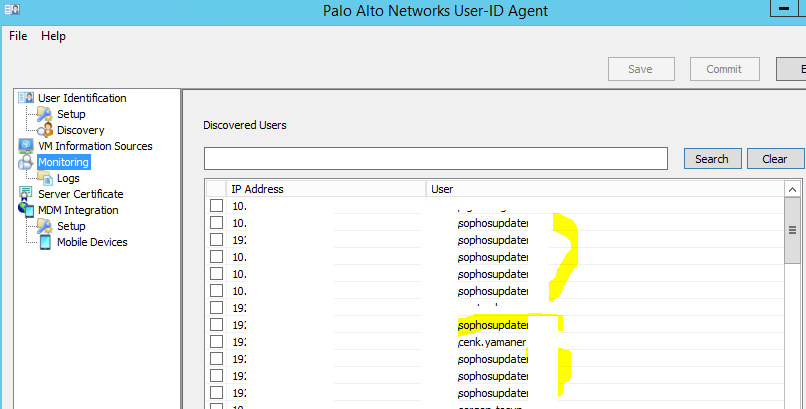Click the VM Information Sources icon
Image resolution: width=806 pixels, height=409 pixels.
click(26, 146)
